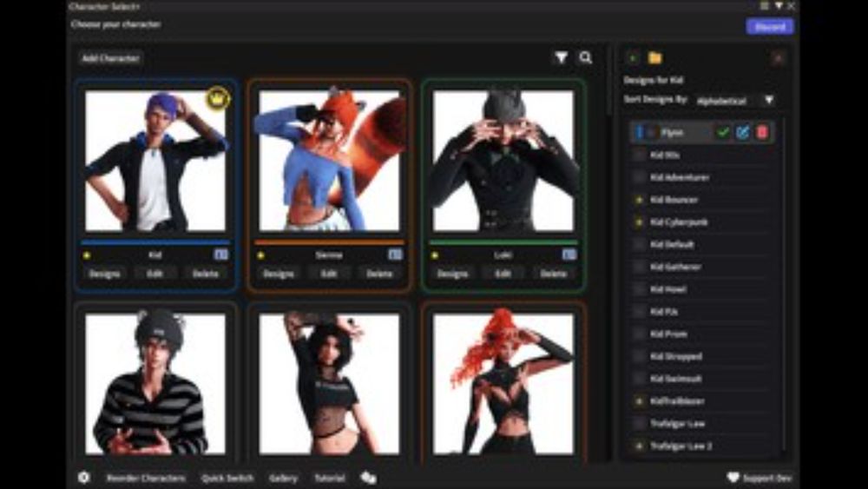Image resolution: width=868 pixels, height=489 pixels.
Task: Open Gallery in the bottom bar
Action: click(x=283, y=478)
